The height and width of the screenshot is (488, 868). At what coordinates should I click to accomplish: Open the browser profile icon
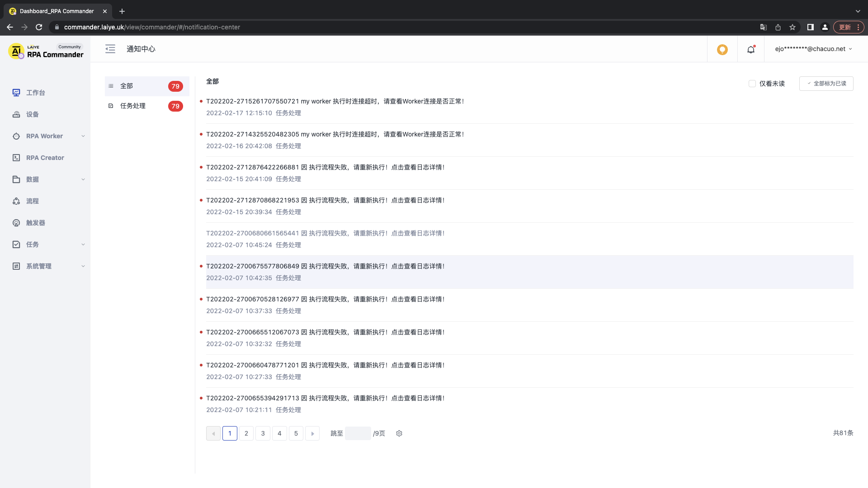[x=825, y=27]
